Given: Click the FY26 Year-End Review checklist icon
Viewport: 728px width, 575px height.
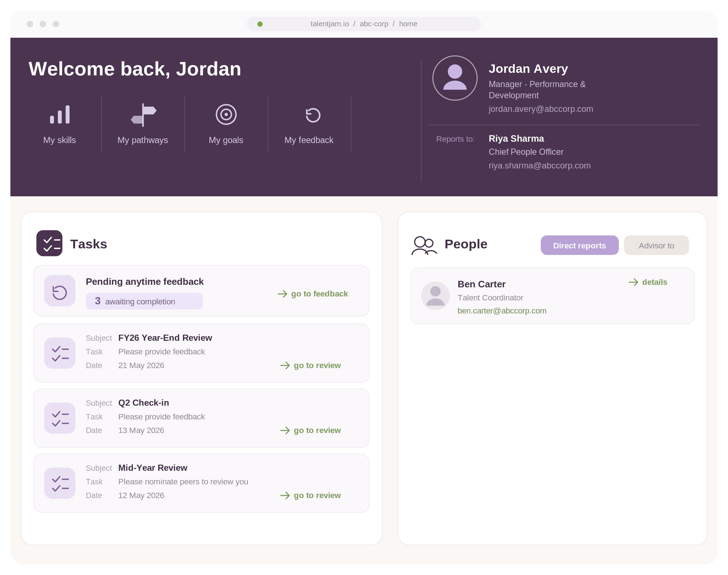Looking at the screenshot, I should point(60,353).
